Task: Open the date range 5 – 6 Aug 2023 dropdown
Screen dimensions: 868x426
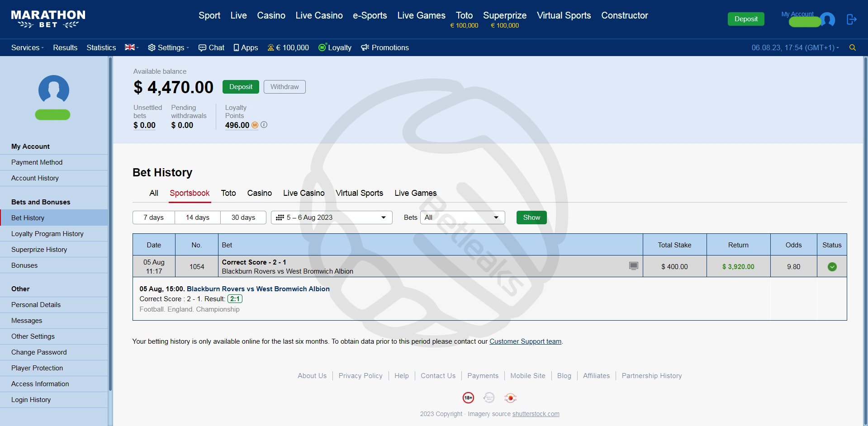Action: coord(332,218)
